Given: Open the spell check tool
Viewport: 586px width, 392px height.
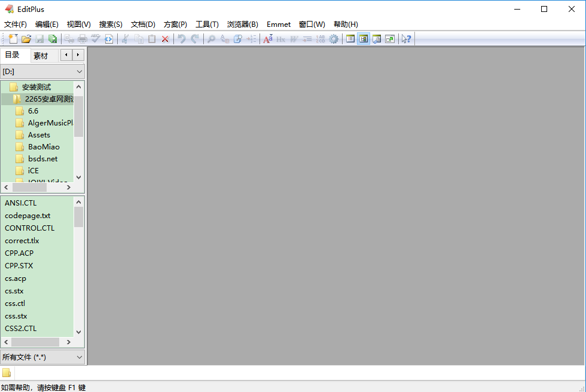Looking at the screenshot, I should pyautogui.click(x=95, y=38).
